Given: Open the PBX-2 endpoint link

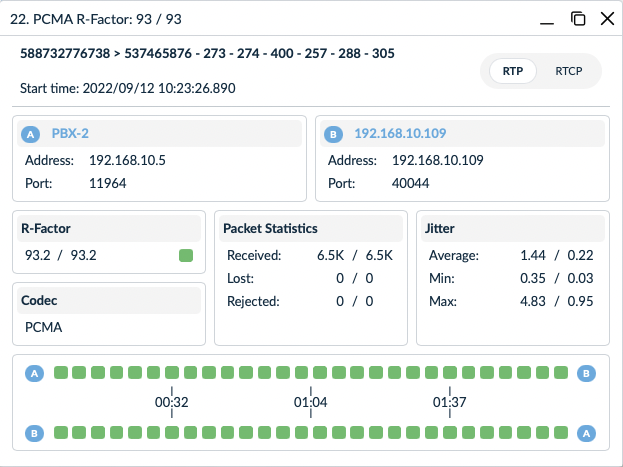Looking at the screenshot, I should pyautogui.click(x=70, y=133).
